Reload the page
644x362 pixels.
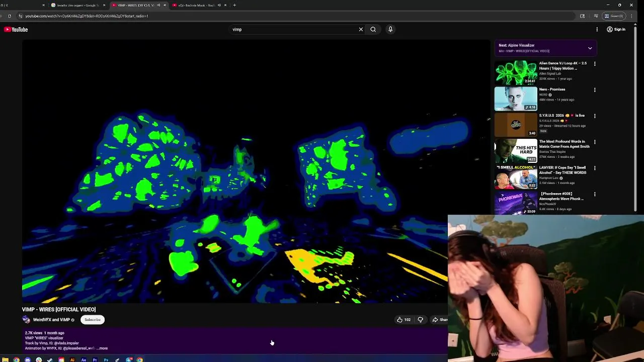(9, 16)
